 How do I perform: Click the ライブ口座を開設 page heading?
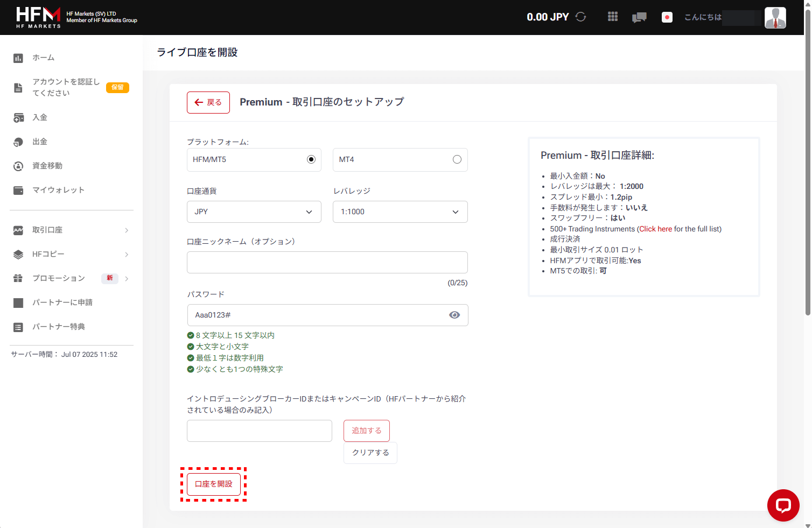(197, 52)
